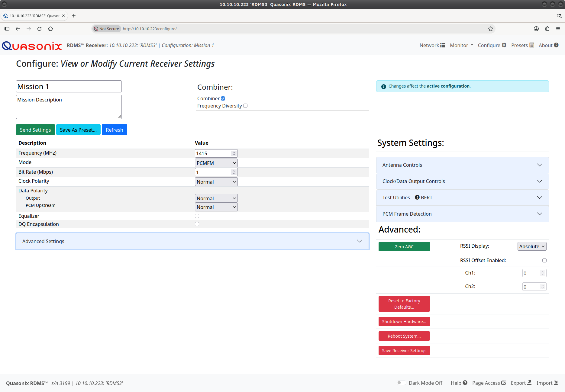Click Import in the footer
The width and height of the screenshot is (565, 392).
click(547, 383)
